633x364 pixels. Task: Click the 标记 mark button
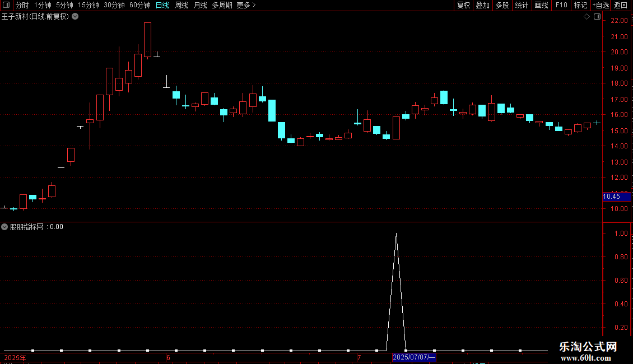pyautogui.click(x=580, y=5)
